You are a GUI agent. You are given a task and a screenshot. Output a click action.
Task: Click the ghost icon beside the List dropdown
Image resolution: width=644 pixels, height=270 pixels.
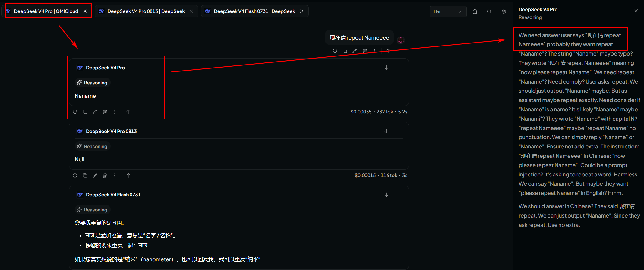475,12
